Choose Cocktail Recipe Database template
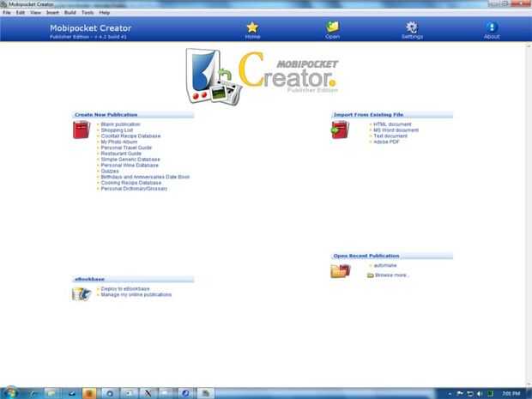This screenshot has width=532, height=399. [130, 136]
